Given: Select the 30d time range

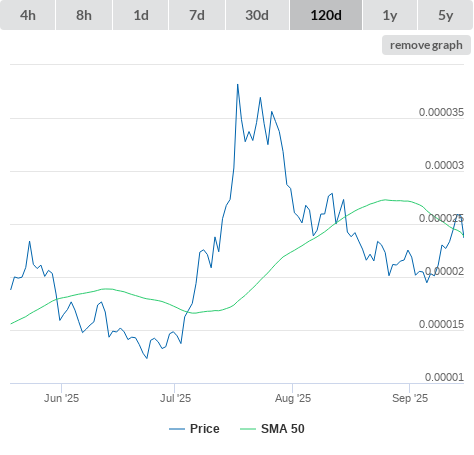Looking at the screenshot, I should click(257, 15).
